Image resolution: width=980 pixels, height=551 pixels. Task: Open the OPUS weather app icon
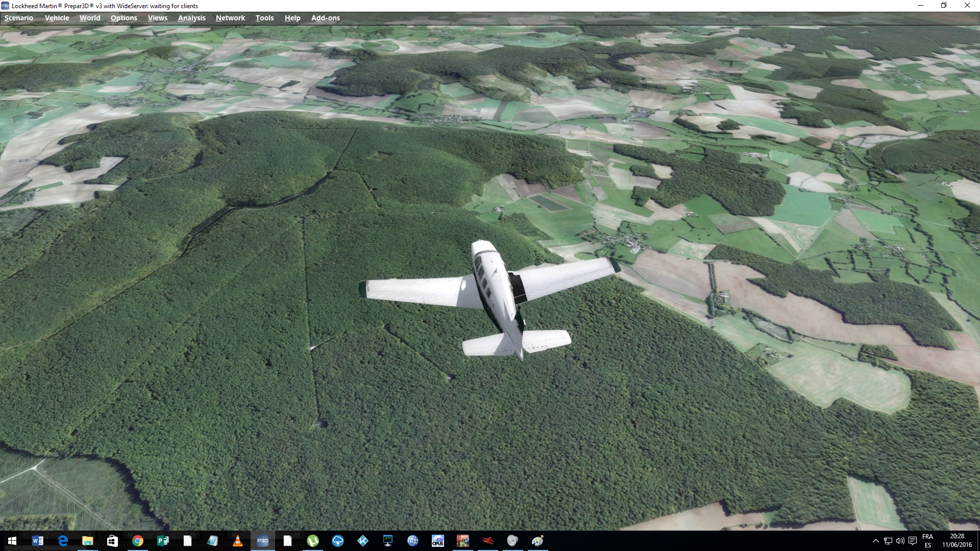pos(437,541)
